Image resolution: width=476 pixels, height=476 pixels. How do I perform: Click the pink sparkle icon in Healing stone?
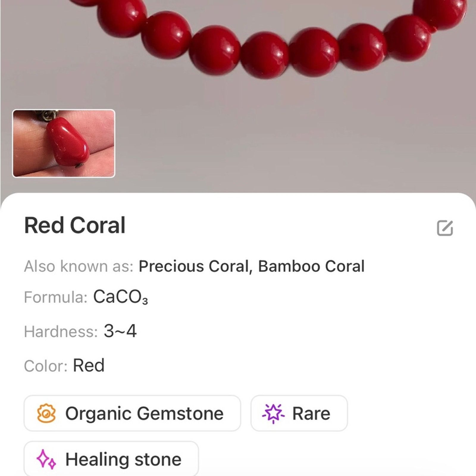pos(46,460)
